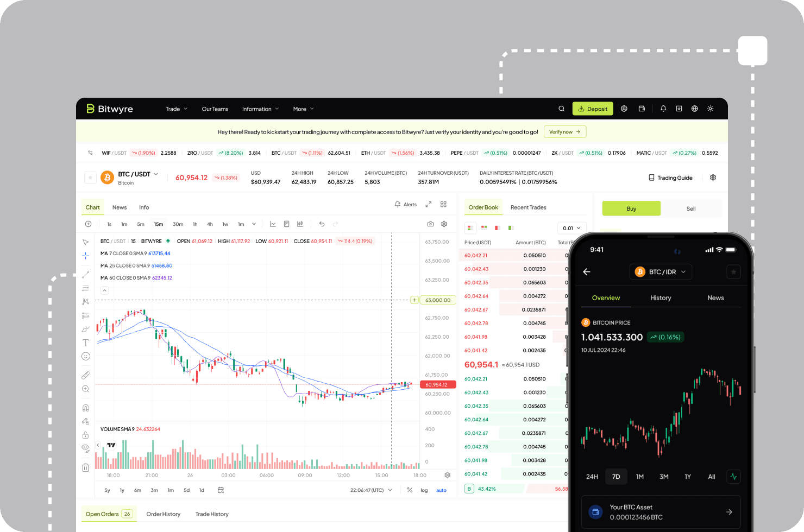This screenshot has height=532, width=804.
Task: Select the zoom in tool
Action: [85, 389]
